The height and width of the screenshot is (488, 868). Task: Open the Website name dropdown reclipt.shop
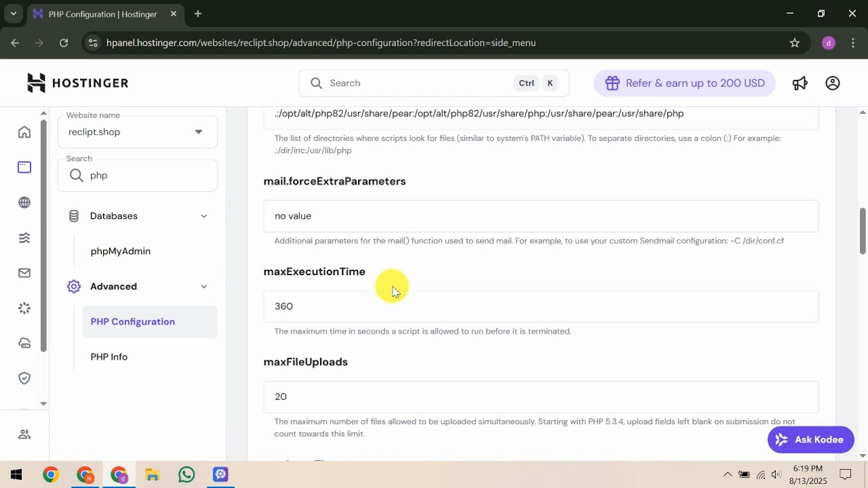138,132
